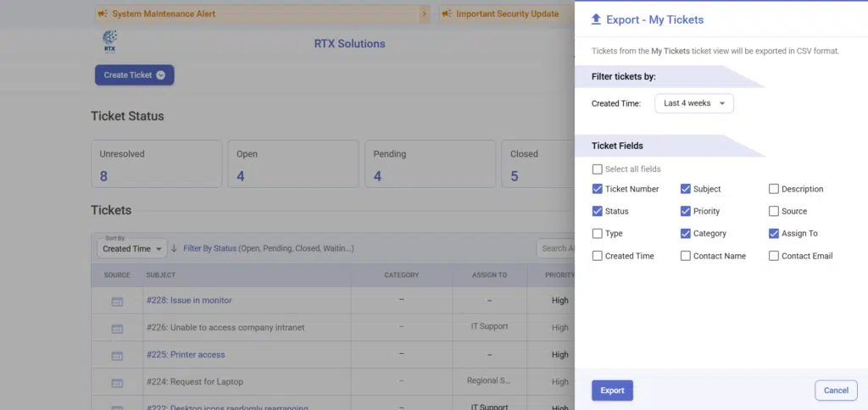Click source icon for ticket #225

117,355
